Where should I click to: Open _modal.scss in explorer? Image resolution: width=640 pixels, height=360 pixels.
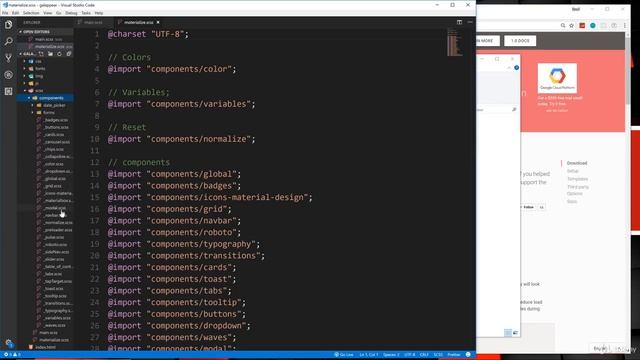pos(55,208)
